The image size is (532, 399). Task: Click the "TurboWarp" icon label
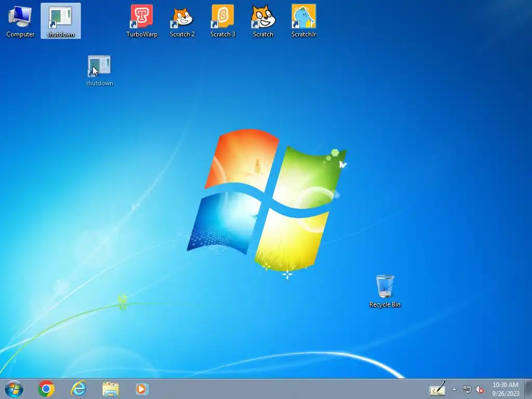142,34
